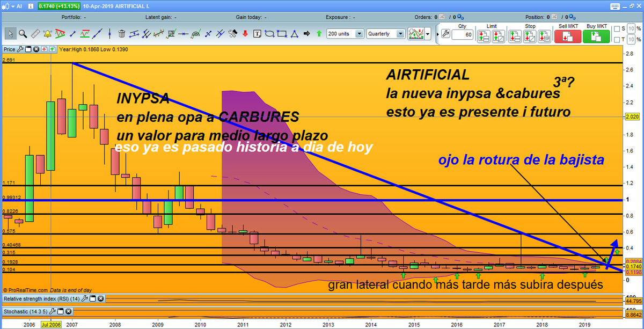Click the Buy MKT button
The image size is (644, 329).
point(596,36)
